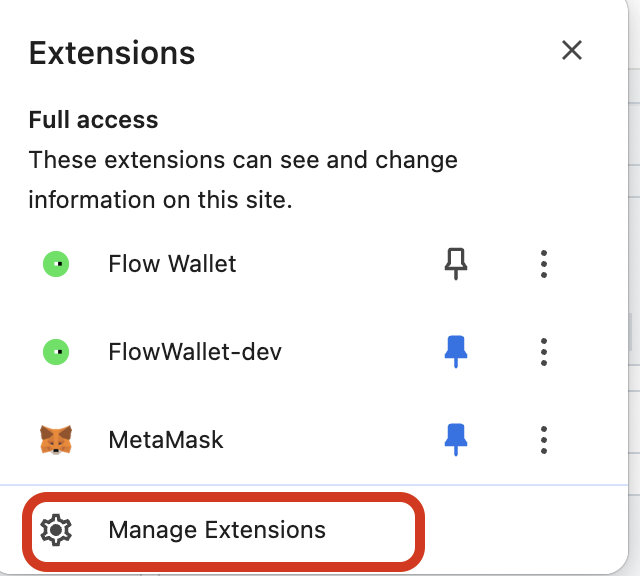Click the Manage Extensions gear icon
This screenshot has height=576, width=640.
(x=55, y=530)
